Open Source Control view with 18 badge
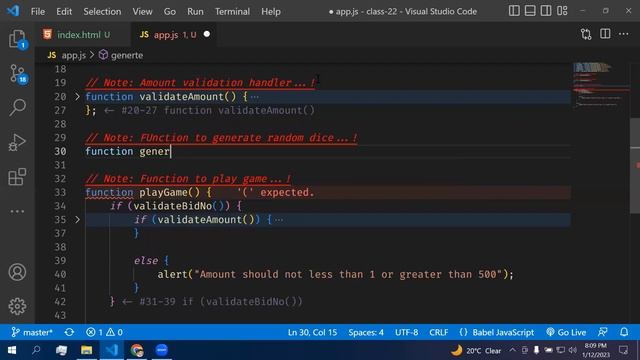The image size is (640, 360). 18,74
